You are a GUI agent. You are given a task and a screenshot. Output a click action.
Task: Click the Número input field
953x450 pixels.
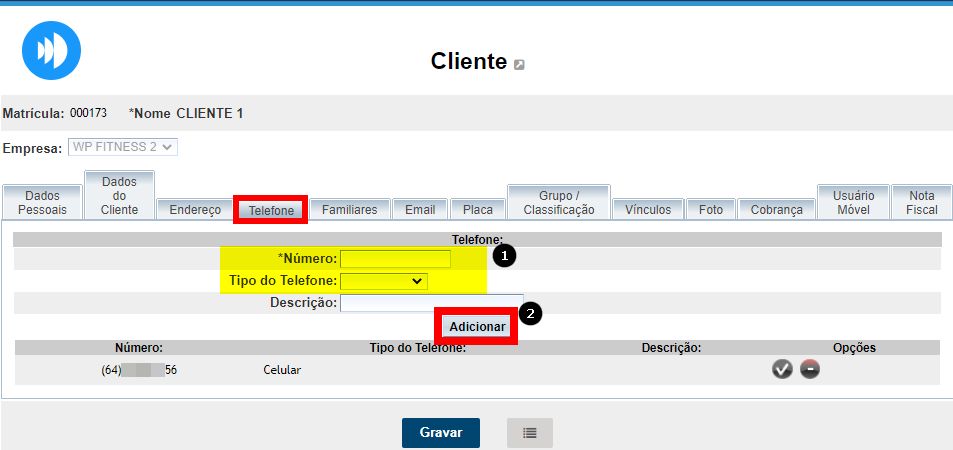(x=395, y=259)
